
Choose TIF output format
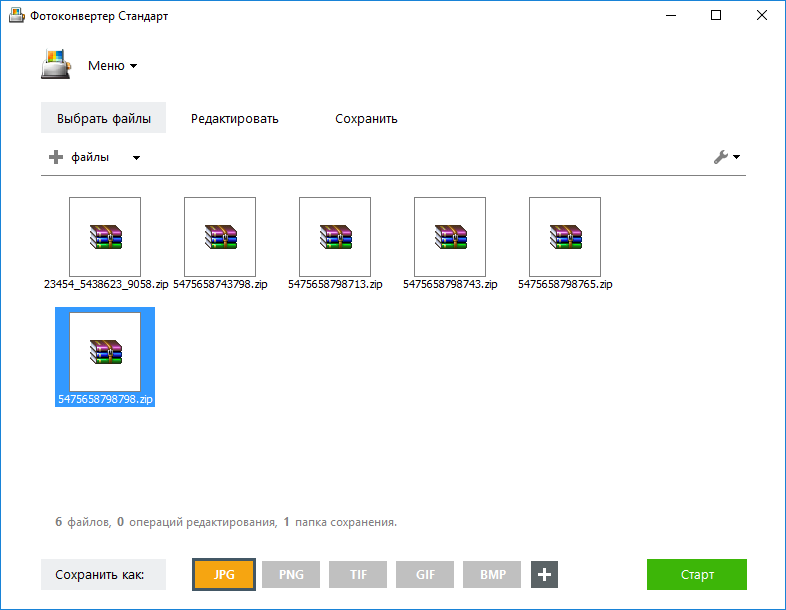(358, 574)
